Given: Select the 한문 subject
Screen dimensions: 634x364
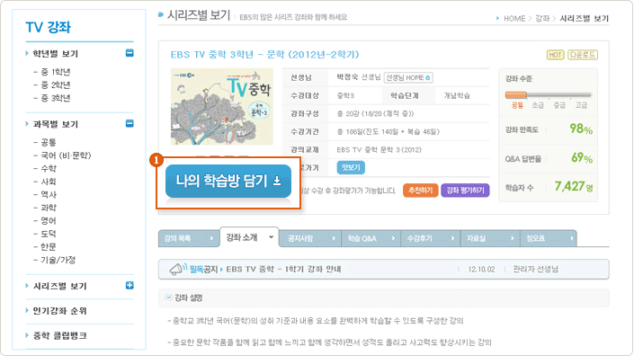Looking at the screenshot, I should 49,246.
